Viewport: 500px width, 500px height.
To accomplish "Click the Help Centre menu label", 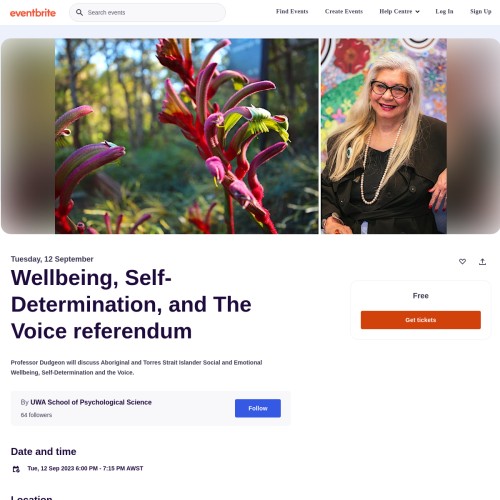I will coord(396,11).
